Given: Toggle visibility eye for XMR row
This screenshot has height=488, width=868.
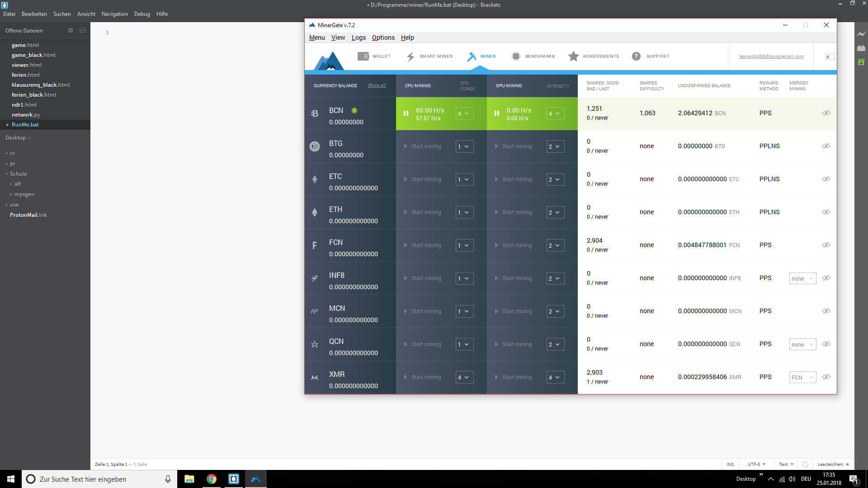Looking at the screenshot, I should point(826,377).
